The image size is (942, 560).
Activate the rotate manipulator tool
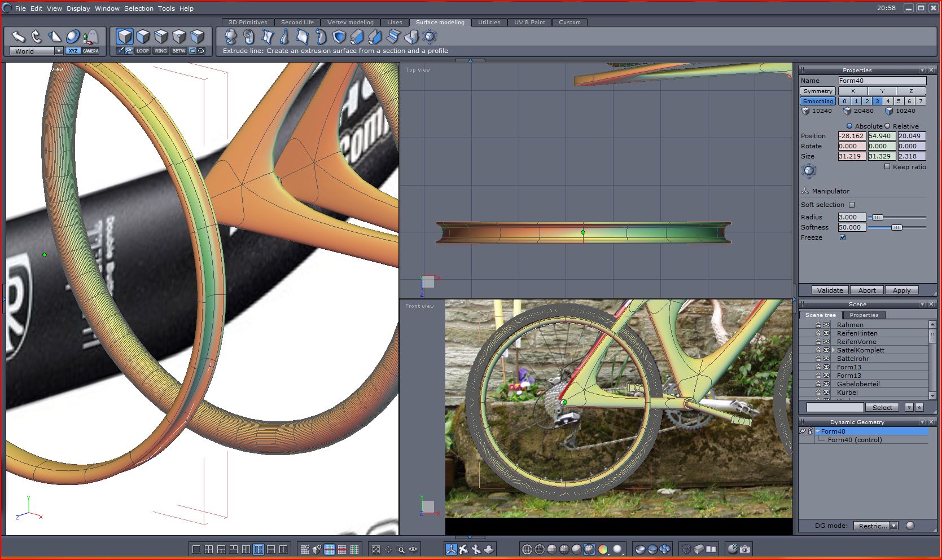tap(37, 37)
